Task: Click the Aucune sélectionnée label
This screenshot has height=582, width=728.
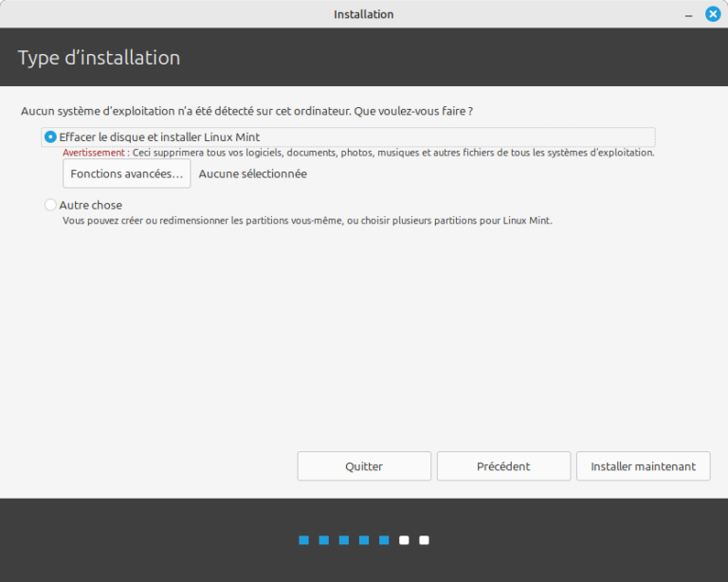Action: click(x=252, y=174)
